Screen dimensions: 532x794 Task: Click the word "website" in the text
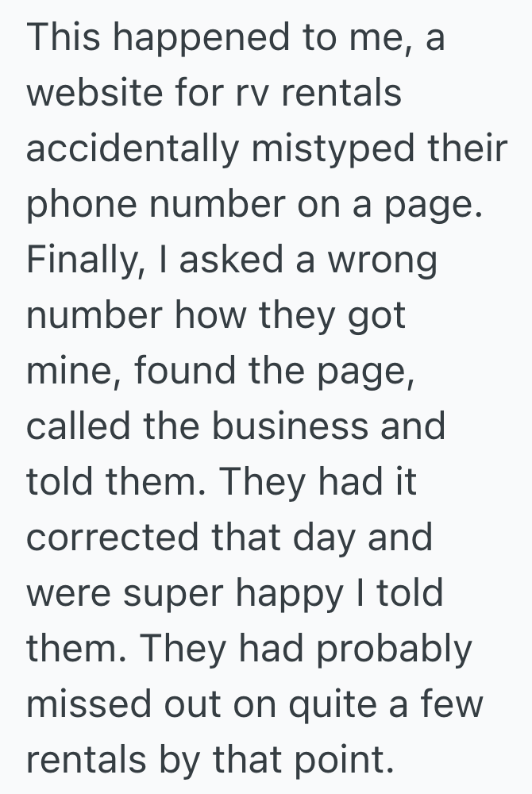tap(88, 94)
